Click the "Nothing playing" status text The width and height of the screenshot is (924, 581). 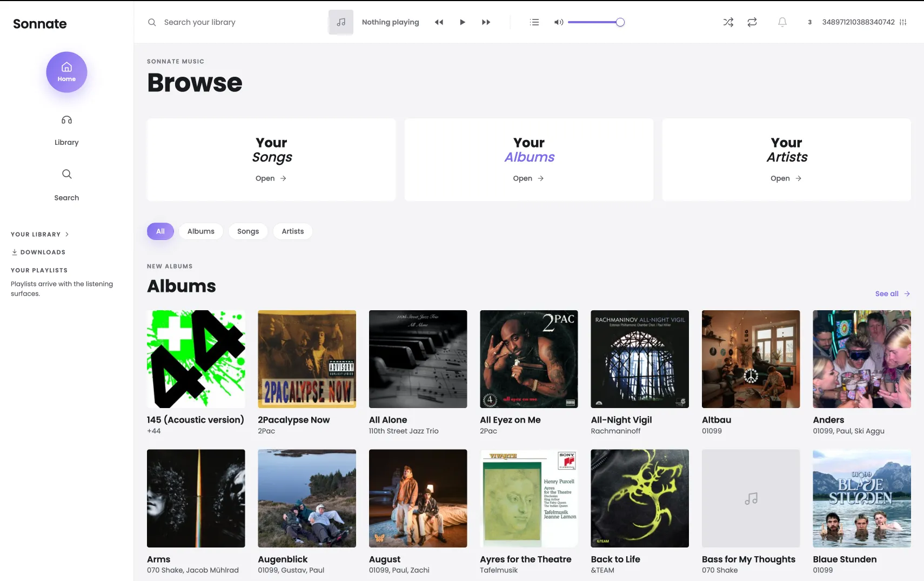point(391,22)
